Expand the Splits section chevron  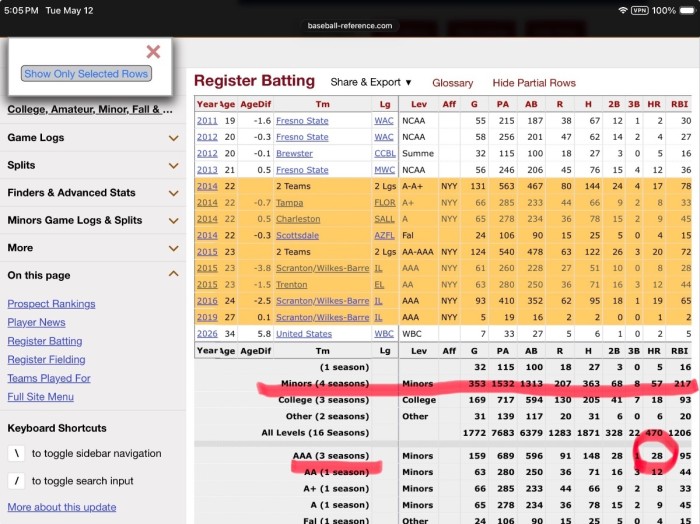pos(174,166)
